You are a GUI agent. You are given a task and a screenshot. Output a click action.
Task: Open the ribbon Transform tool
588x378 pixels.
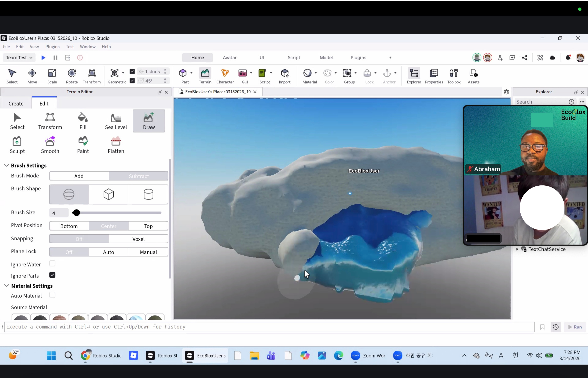point(92,76)
